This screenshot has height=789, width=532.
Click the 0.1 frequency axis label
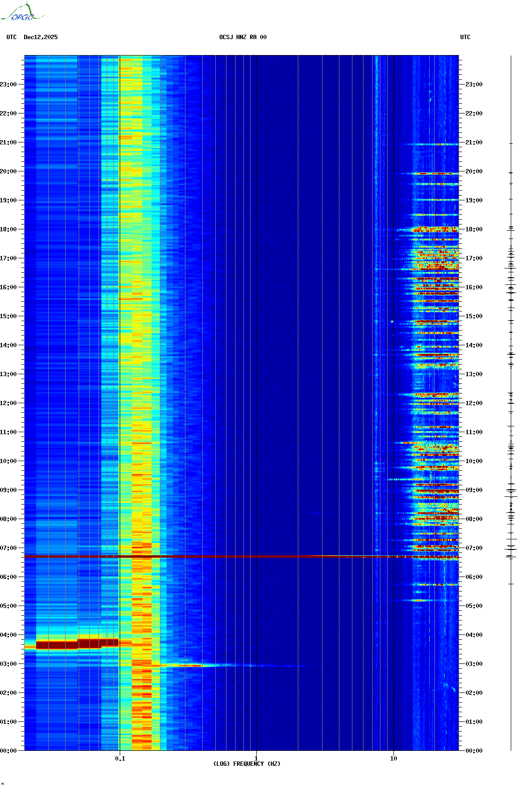click(x=120, y=758)
